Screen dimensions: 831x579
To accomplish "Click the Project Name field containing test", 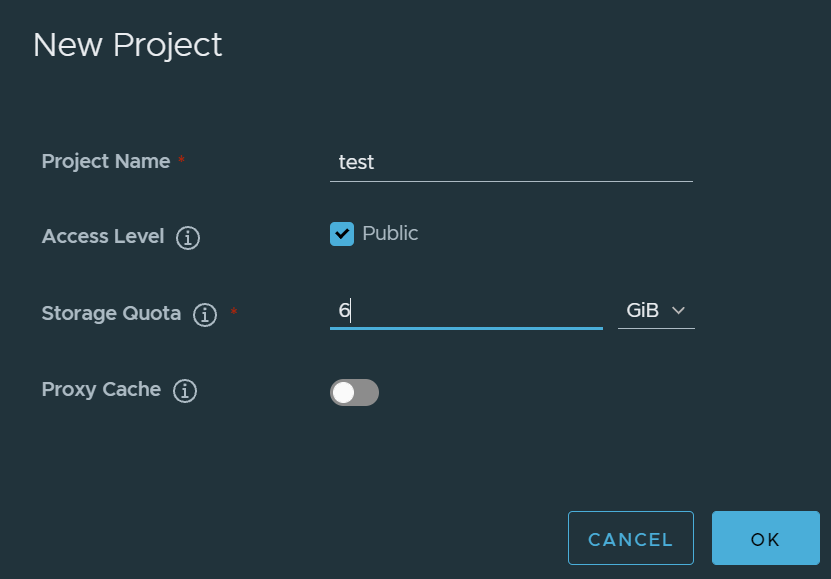I will 510,162.
